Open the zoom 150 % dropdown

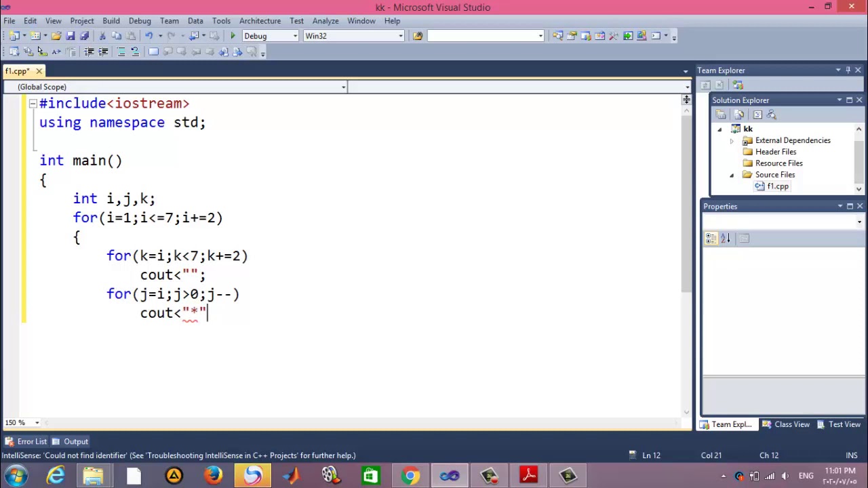coord(37,423)
